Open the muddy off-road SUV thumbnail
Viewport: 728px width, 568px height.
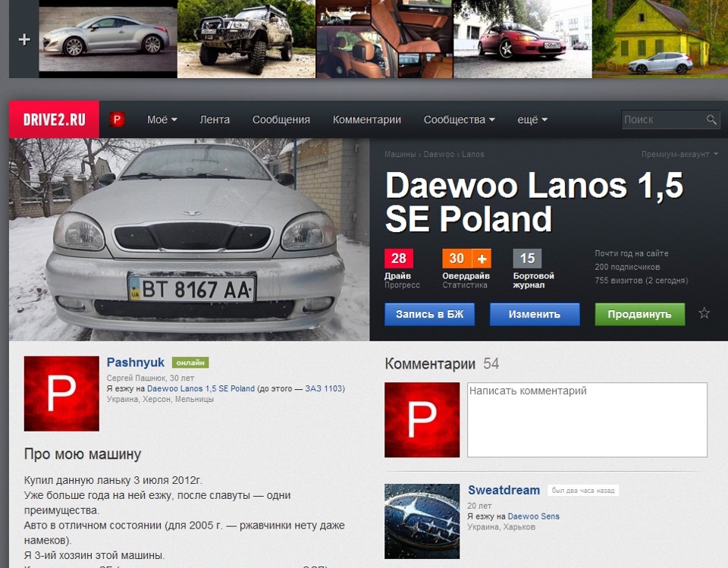(x=246, y=39)
